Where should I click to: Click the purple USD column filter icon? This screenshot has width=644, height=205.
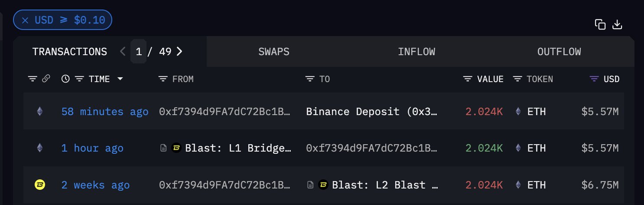[595, 79]
